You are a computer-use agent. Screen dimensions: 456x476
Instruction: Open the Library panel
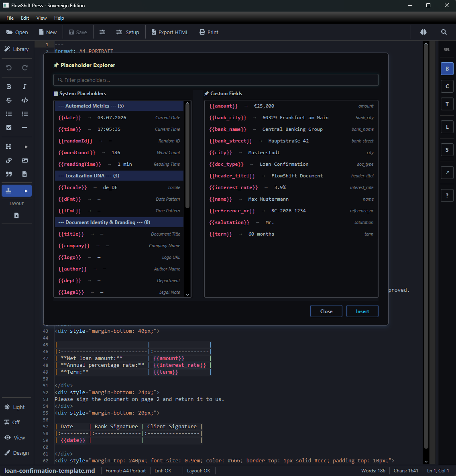(x=16, y=49)
